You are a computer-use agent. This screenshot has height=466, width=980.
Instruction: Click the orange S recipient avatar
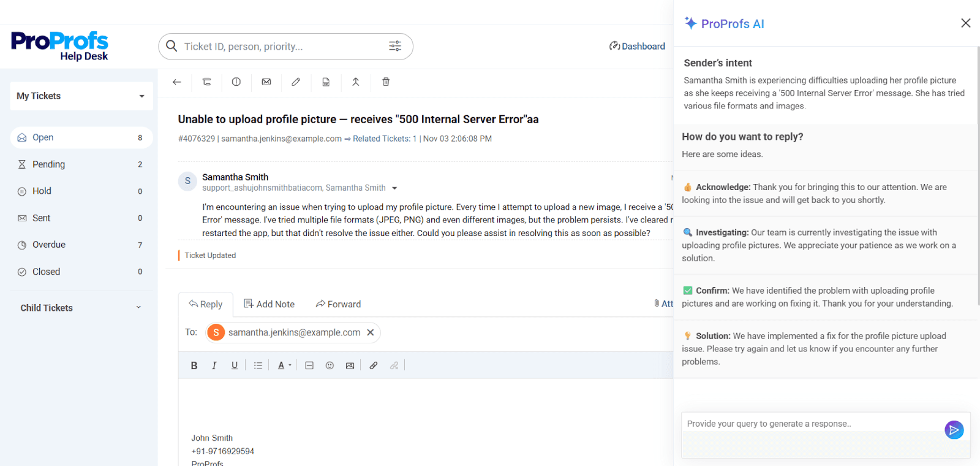pos(216,332)
